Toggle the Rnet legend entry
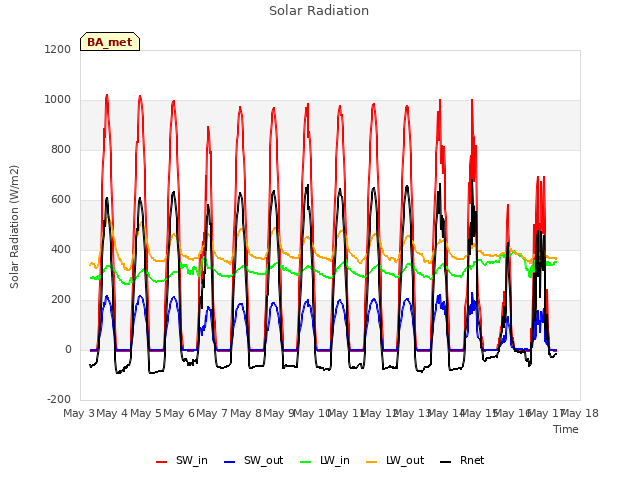The height and width of the screenshot is (480, 640). (x=462, y=461)
